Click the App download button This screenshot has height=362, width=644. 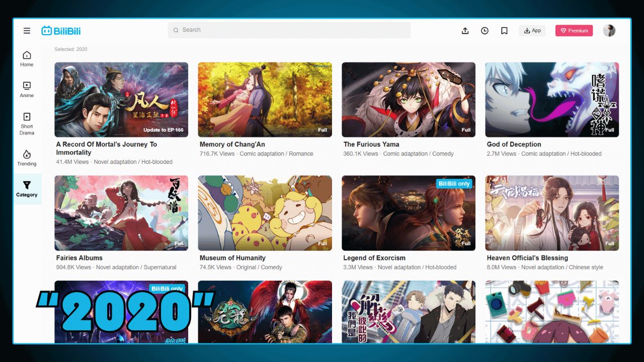pyautogui.click(x=532, y=31)
